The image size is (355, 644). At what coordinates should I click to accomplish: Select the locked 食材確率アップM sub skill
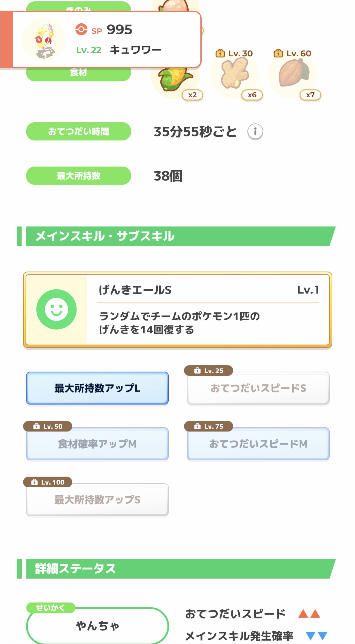(x=97, y=444)
